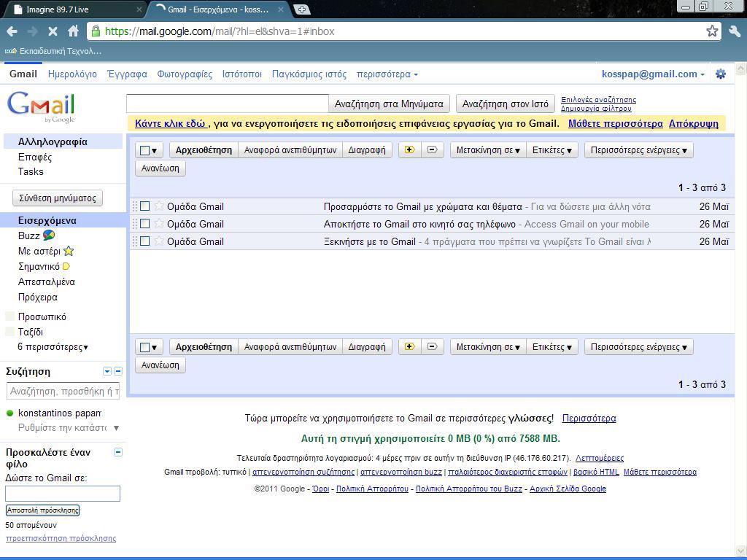Open the bottom 'Περισσότερες ενέργειες' dropdown
This screenshot has height=560, width=747.
(639, 346)
